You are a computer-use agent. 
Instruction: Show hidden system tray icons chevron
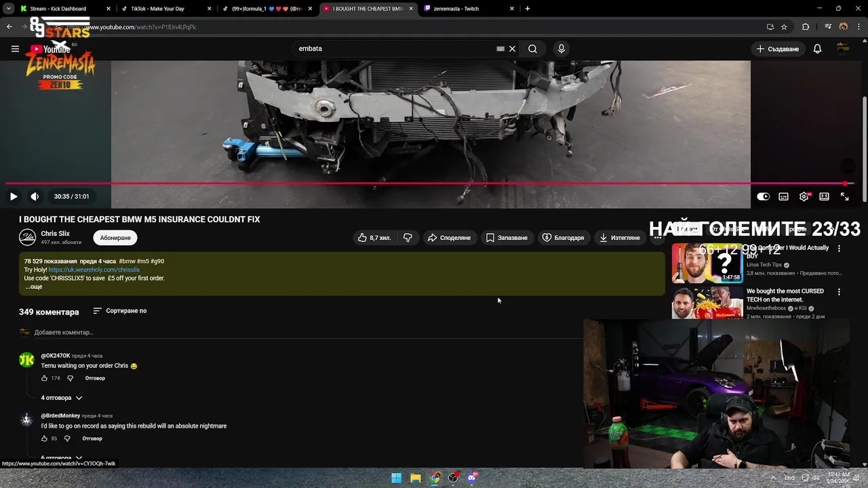(774, 478)
